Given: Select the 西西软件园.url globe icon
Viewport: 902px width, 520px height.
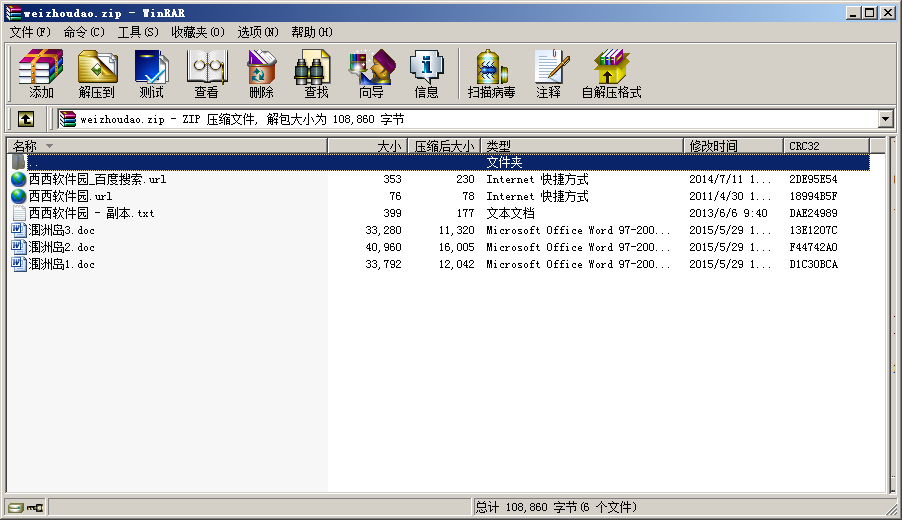Looking at the screenshot, I should click(x=18, y=196).
